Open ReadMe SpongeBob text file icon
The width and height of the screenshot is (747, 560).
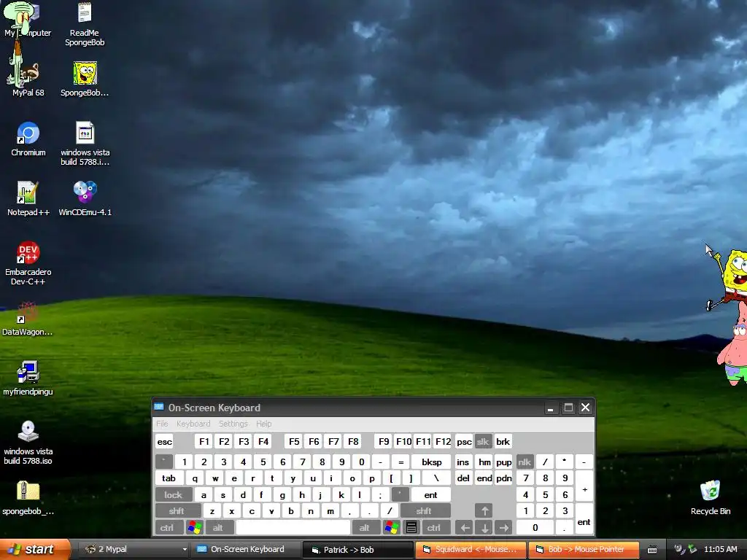tap(85, 24)
